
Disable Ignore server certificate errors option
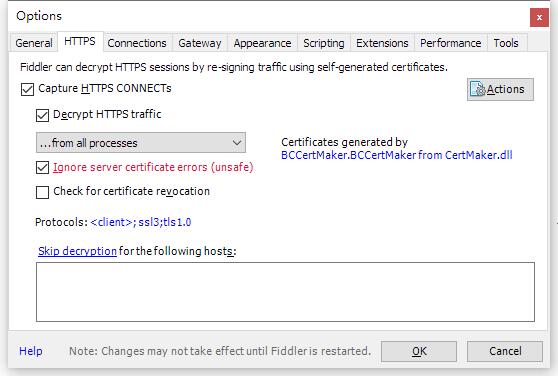click(42, 168)
